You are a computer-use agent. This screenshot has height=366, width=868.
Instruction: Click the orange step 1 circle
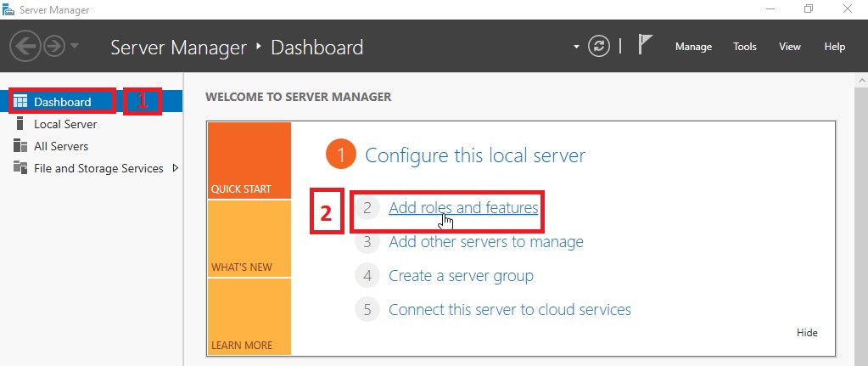pyautogui.click(x=340, y=155)
